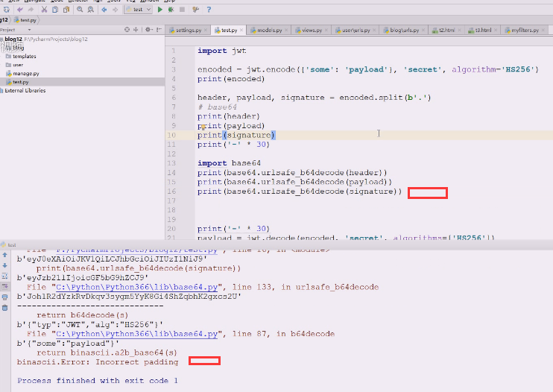The image size is (553, 392).
Task: Close the t2.html tab
Action: point(459,31)
